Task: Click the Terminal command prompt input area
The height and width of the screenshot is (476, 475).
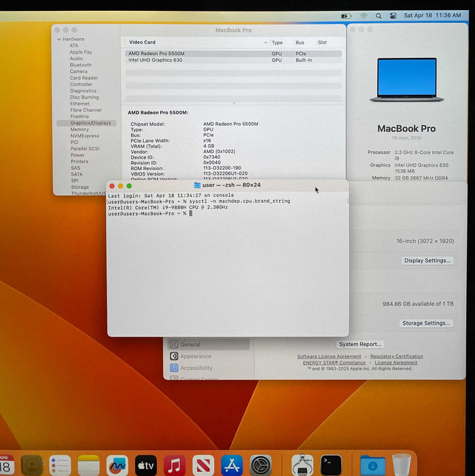Action: (191, 214)
